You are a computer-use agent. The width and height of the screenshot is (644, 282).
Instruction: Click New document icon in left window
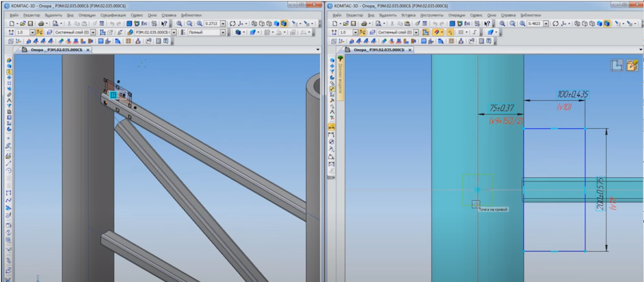click(x=11, y=24)
